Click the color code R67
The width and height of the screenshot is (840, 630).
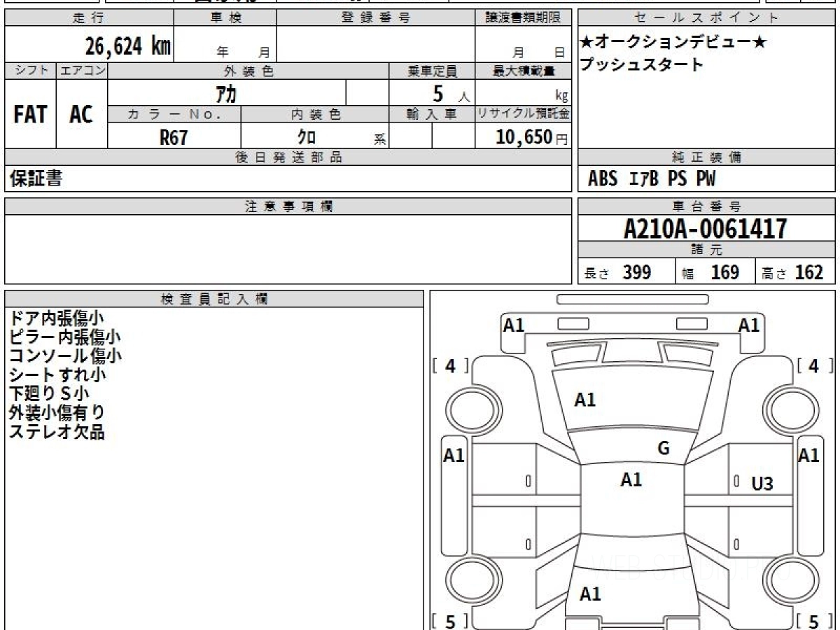pyautogui.click(x=174, y=137)
